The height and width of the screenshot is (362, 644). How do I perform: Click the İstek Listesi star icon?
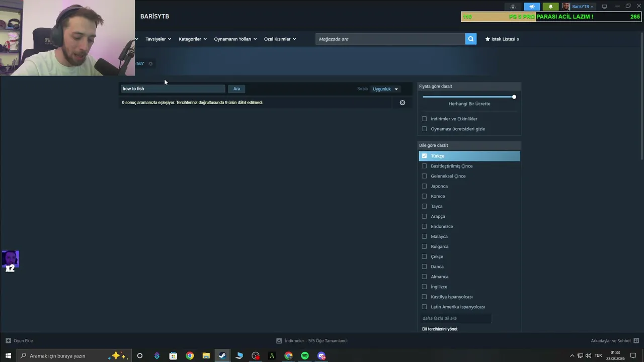click(x=488, y=39)
